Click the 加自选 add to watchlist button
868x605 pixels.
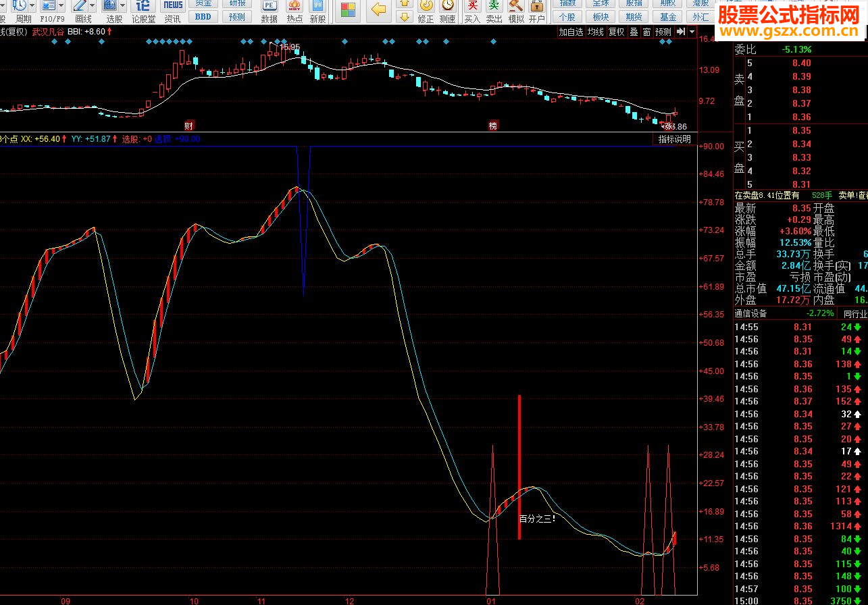pos(571,32)
